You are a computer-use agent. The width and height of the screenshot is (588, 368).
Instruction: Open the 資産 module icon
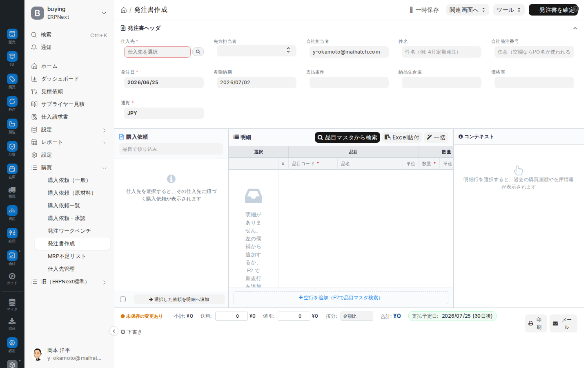(12, 211)
